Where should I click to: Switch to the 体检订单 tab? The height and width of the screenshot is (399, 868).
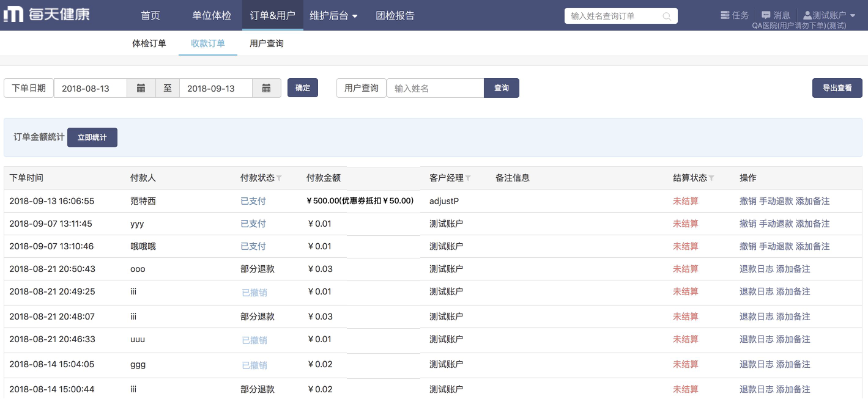click(149, 43)
